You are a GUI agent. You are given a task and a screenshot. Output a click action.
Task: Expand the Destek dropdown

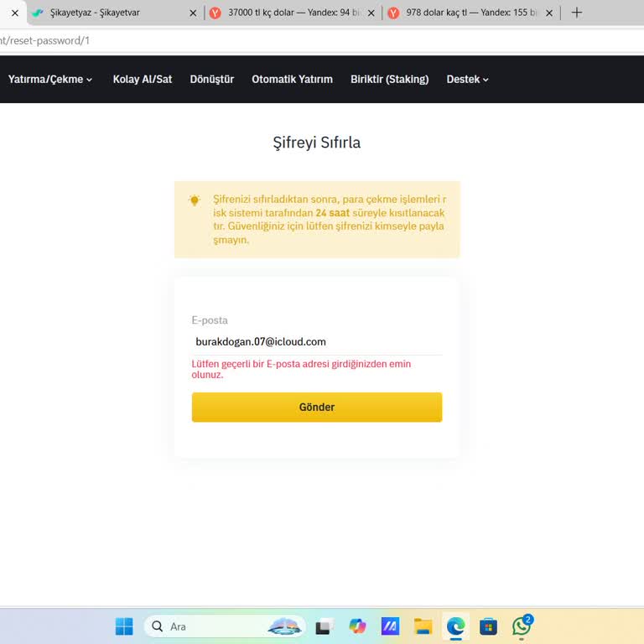467,80
